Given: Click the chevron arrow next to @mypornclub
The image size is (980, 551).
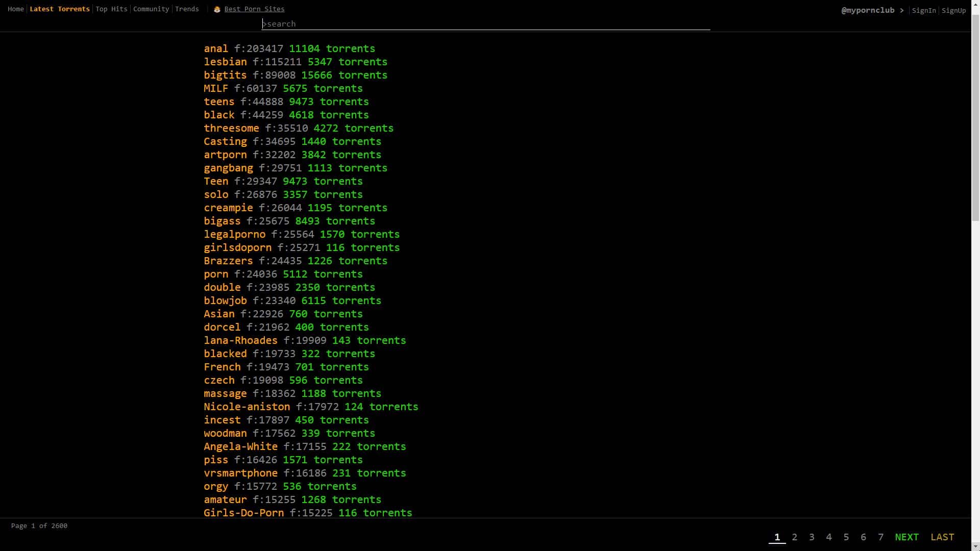Looking at the screenshot, I should (902, 10).
